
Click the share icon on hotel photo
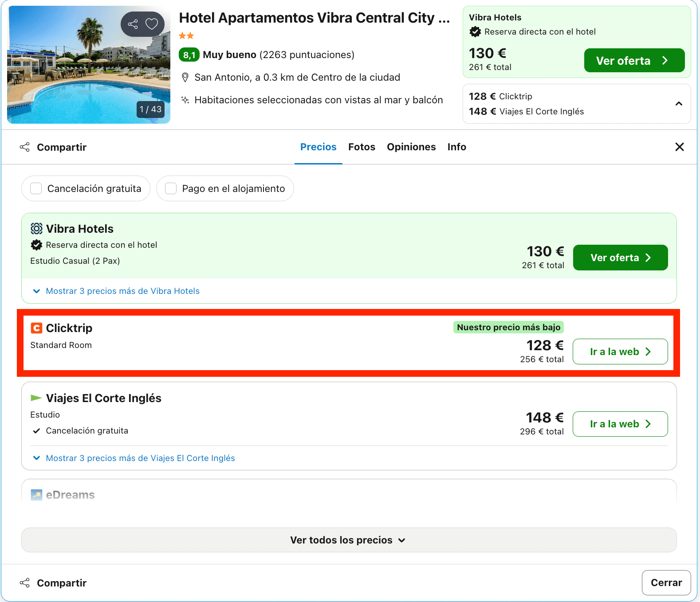133,24
